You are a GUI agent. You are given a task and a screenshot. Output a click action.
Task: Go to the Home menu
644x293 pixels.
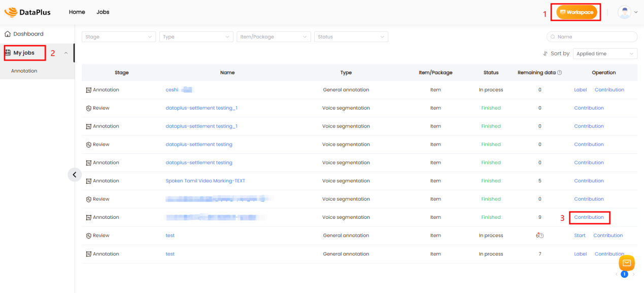click(77, 12)
